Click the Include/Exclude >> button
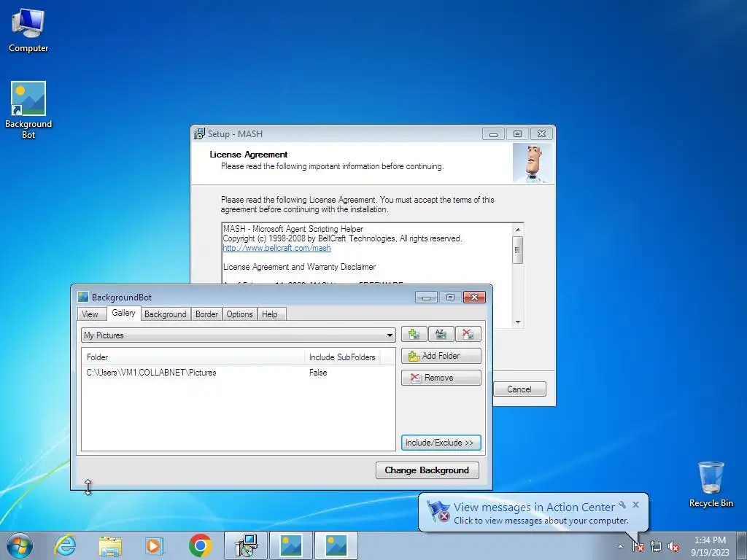Image resolution: width=747 pixels, height=560 pixels. coord(441,443)
